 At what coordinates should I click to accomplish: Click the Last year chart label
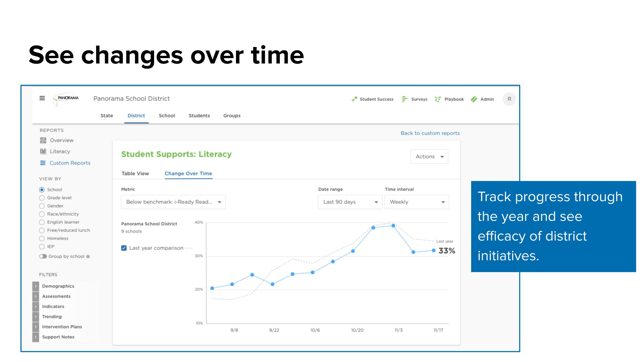[x=445, y=241]
